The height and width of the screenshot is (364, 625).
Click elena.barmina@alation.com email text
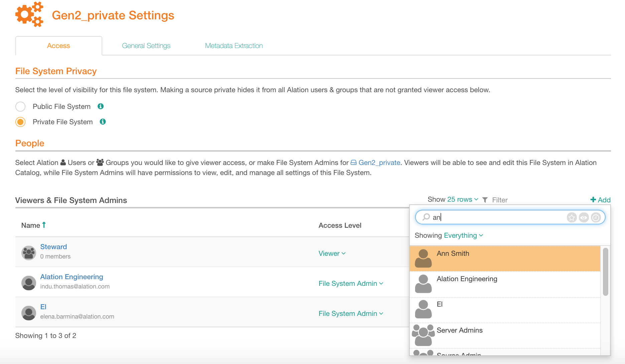click(77, 317)
